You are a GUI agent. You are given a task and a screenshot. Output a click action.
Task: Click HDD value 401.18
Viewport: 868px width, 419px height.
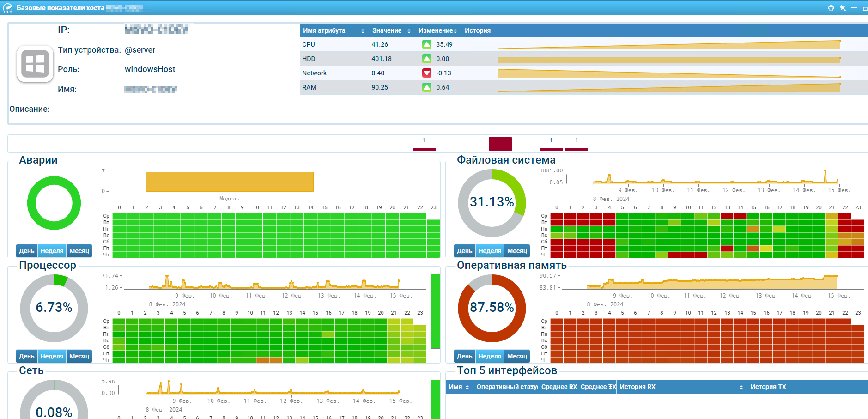382,59
